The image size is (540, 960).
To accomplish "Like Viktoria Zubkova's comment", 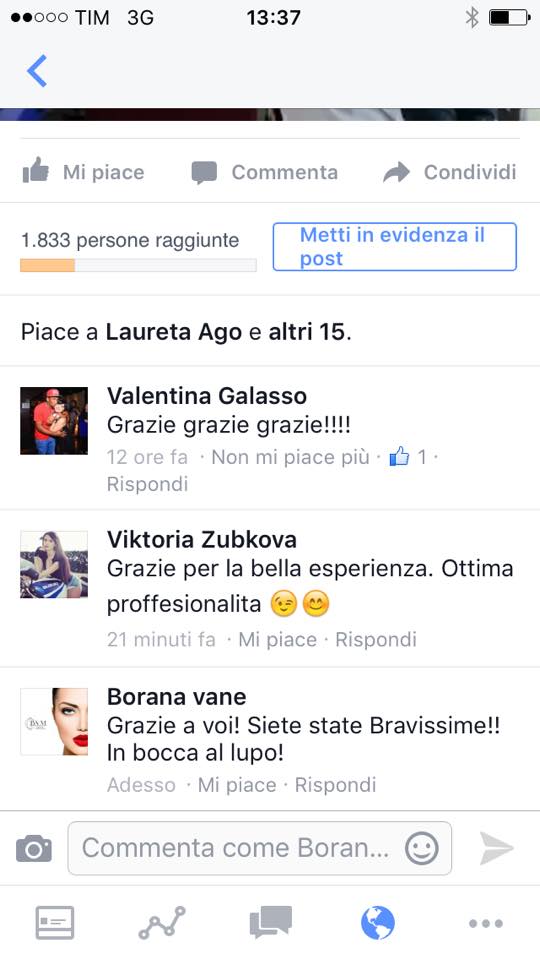I will (x=277, y=640).
